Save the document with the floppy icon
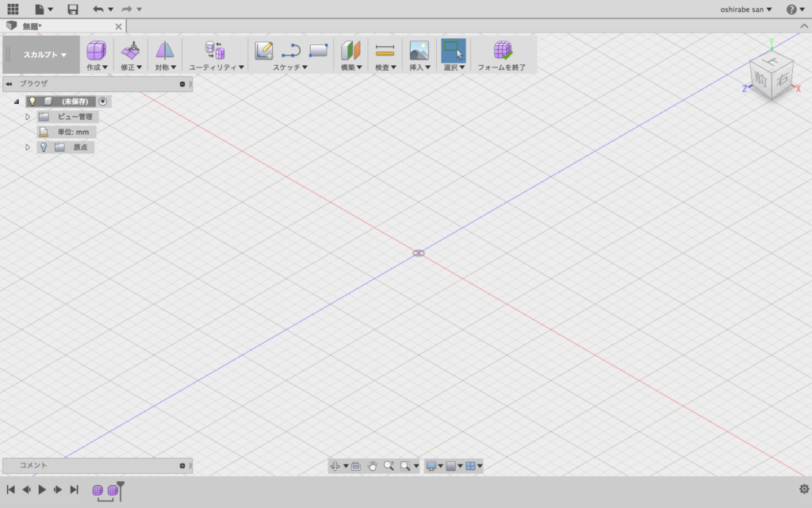 coord(73,9)
